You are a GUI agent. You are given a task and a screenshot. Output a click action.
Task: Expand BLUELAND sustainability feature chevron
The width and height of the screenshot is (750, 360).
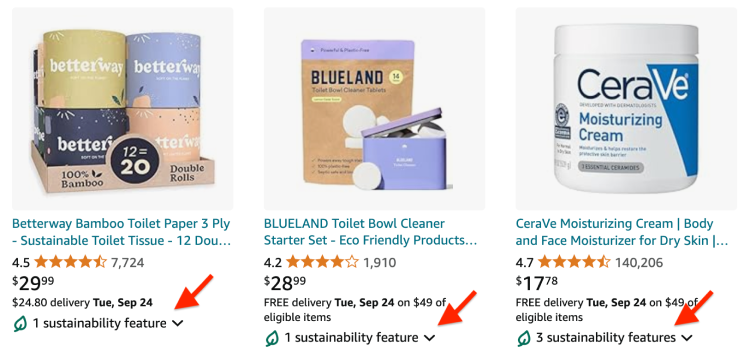(x=430, y=338)
